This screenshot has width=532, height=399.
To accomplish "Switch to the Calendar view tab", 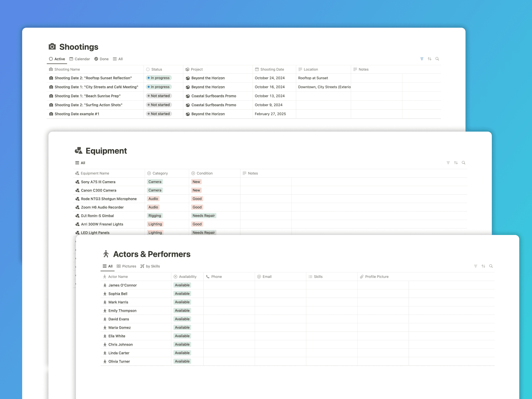I will (80, 59).
